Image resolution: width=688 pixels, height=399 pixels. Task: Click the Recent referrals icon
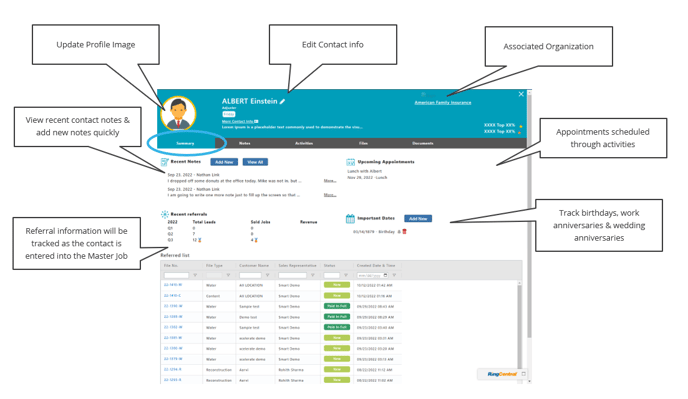point(165,214)
